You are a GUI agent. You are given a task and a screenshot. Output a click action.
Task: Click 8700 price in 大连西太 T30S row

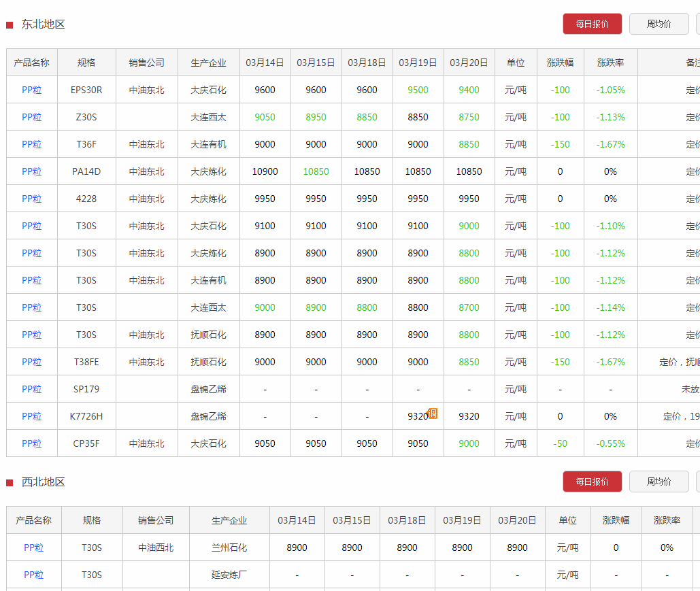point(469,307)
